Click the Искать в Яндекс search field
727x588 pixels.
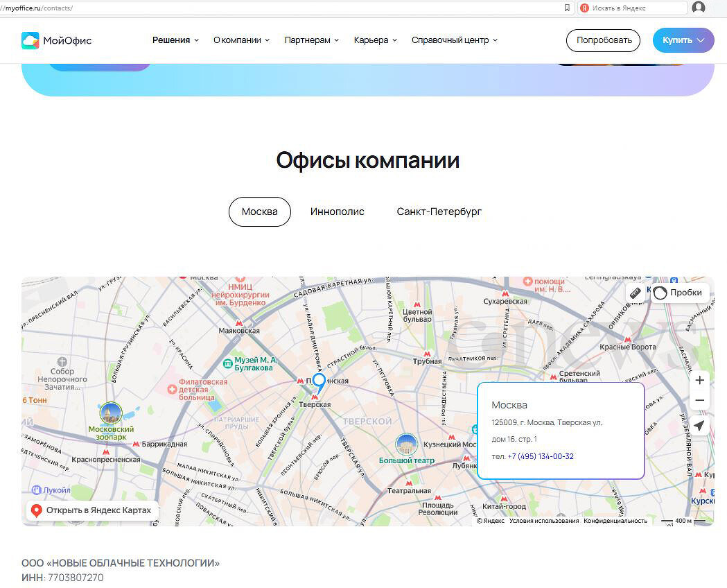(631, 8)
